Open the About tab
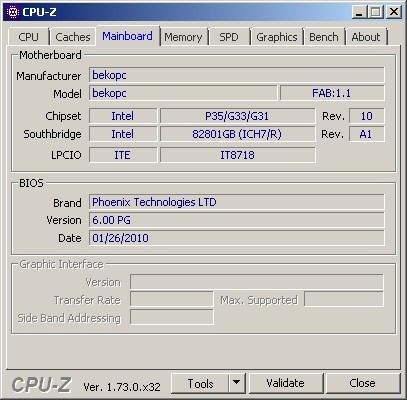 click(366, 37)
